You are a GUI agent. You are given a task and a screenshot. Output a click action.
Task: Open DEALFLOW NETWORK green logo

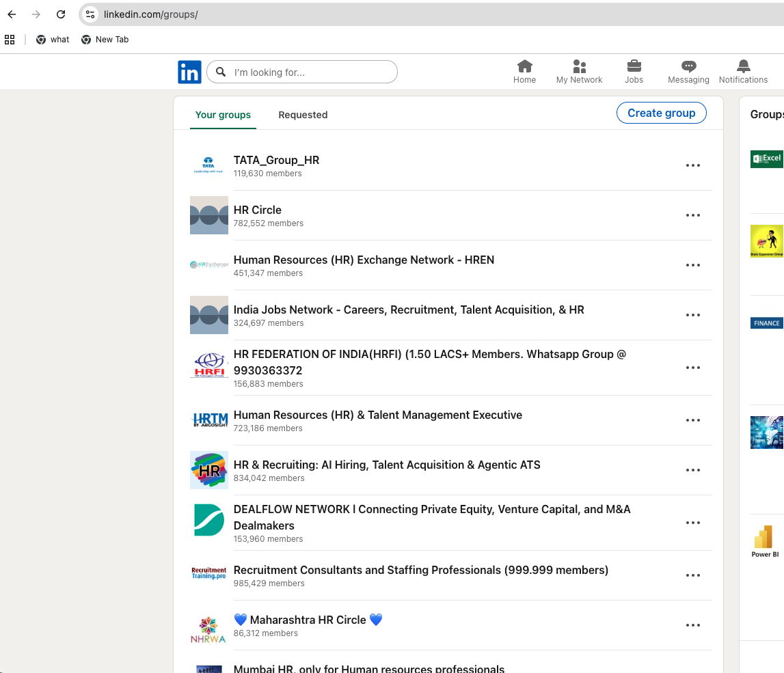point(209,520)
